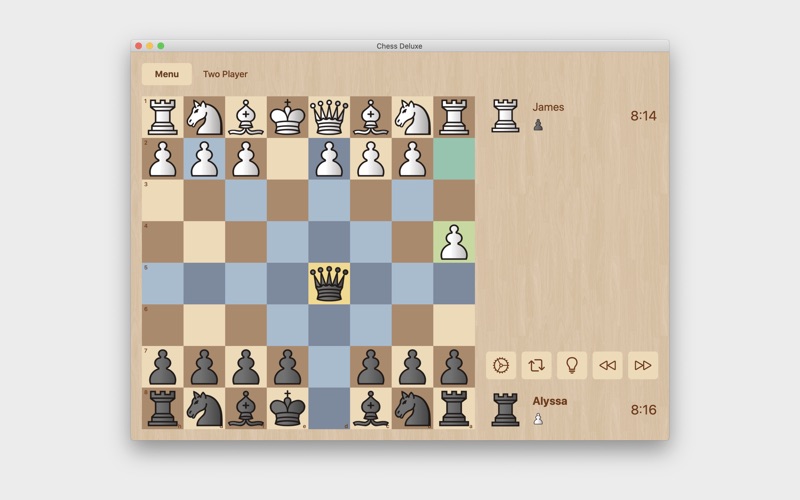
Task: Select the white pawn on g2
Action: tap(204, 159)
